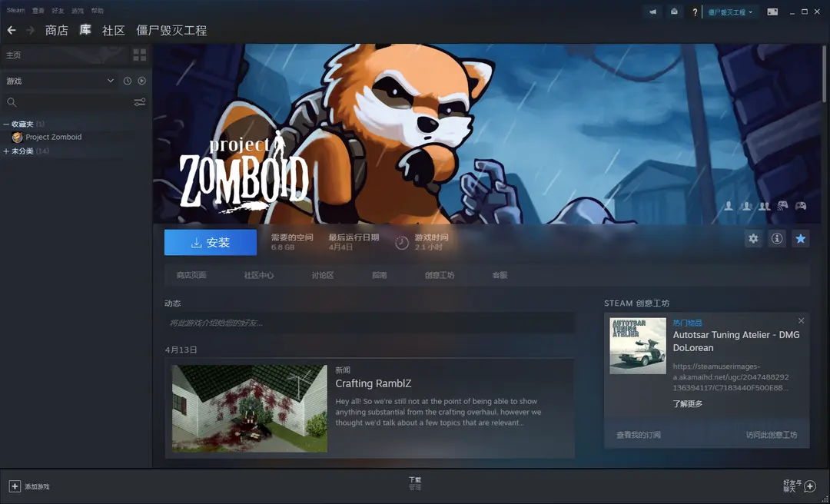The width and height of the screenshot is (830, 504).
Task: Open the 讨论区 link
Action: pyautogui.click(x=323, y=275)
